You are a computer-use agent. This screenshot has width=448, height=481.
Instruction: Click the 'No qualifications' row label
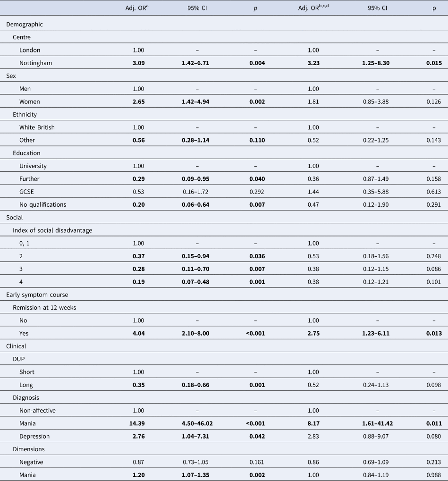[43, 204]
